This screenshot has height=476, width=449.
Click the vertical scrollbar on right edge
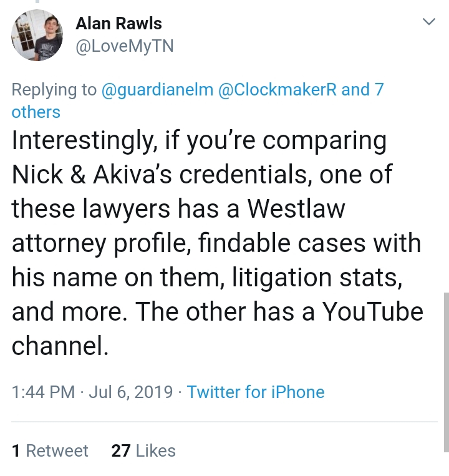pyautogui.click(x=446, y=372)
